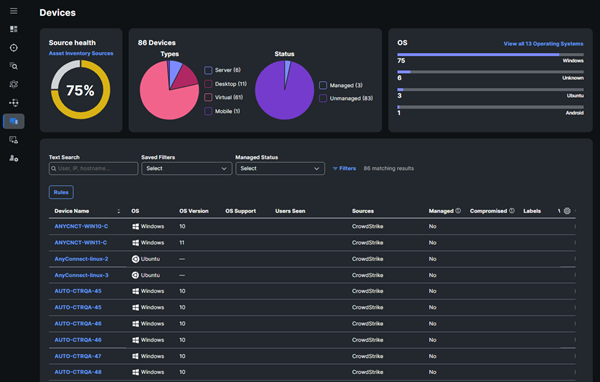Toggle the Virtual (61) checkbox
The height and width of the screenshot is (382, 600).
pos(208,97)
